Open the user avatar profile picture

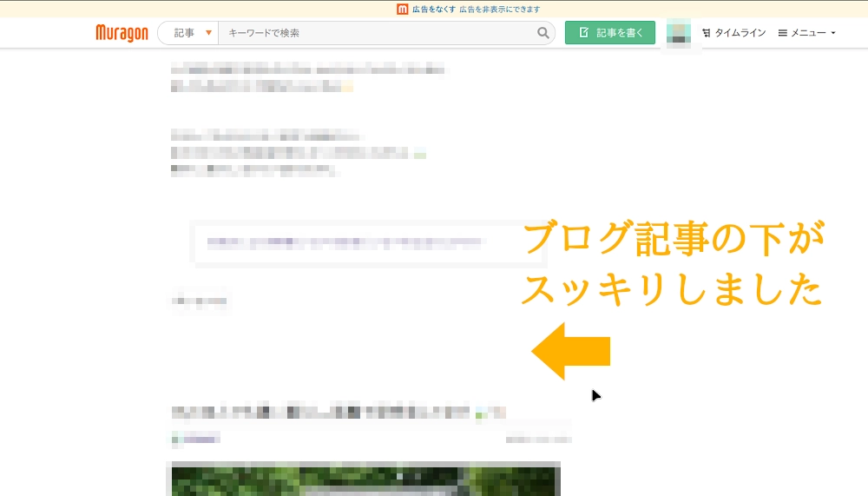click(678, 33)
